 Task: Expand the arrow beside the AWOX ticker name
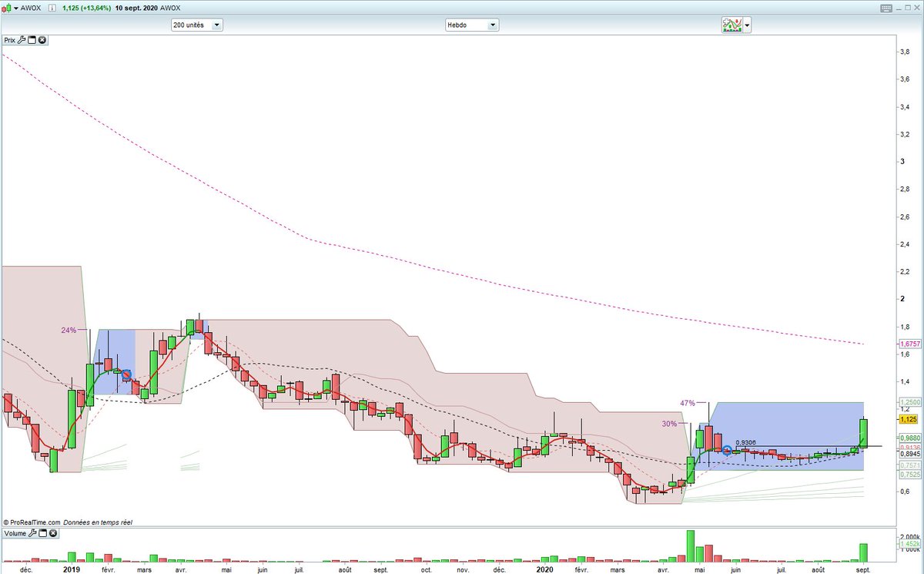pyautogui.click(x=15, y=8)
